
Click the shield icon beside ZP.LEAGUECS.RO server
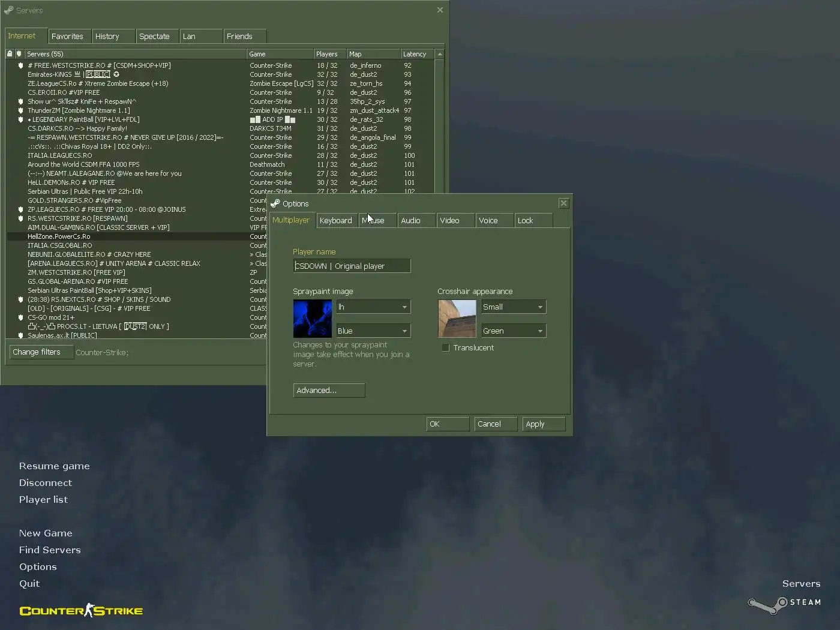20,209
